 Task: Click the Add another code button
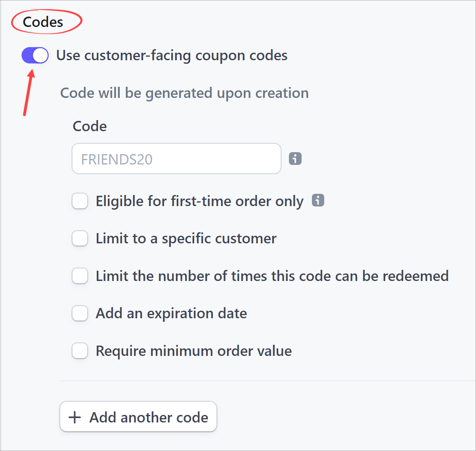pos(138,417)
